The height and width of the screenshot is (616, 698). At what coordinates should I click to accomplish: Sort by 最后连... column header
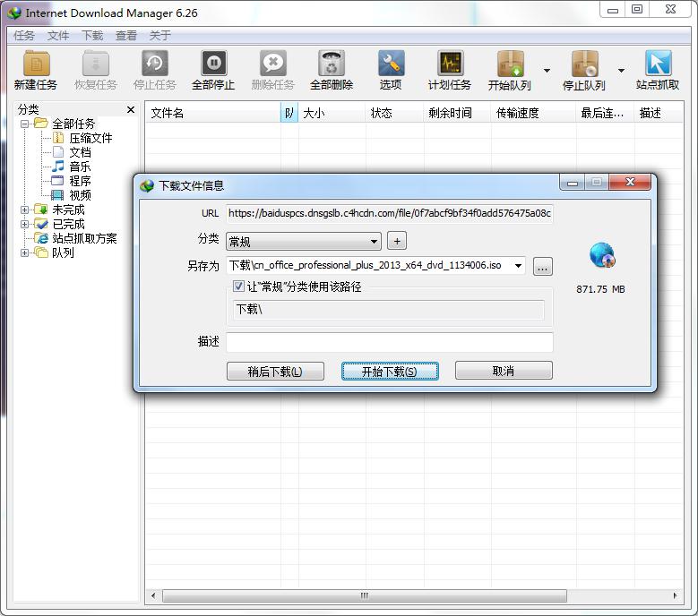[x=606, y=113]
